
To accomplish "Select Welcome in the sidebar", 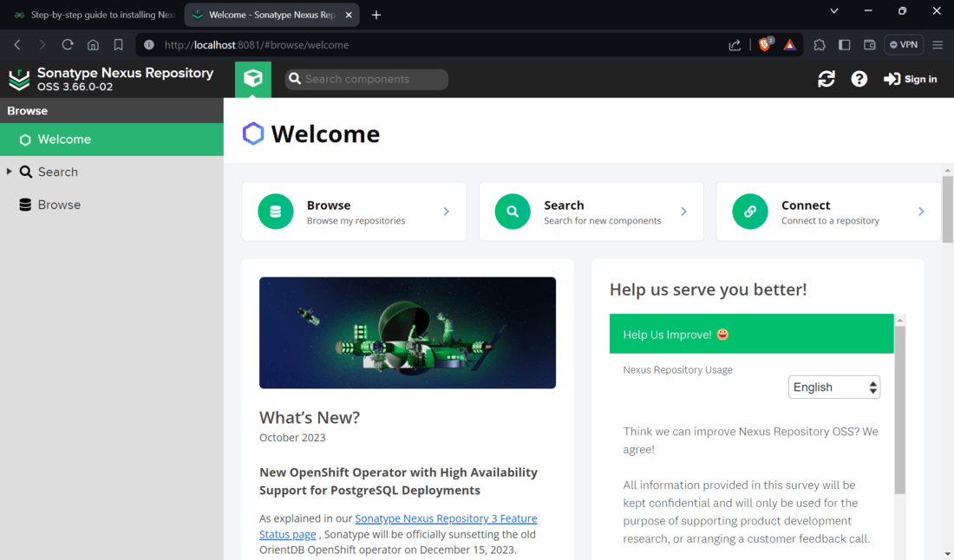I will [x=112, y=140].
